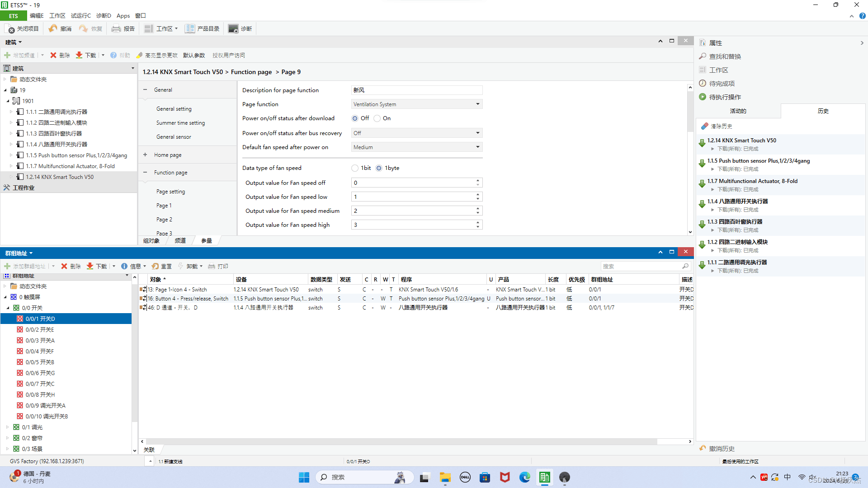Switch to the 活动的 (Active) tab
Viewport: 868px width, 488px height.
pyautogui.click(x=738, y=111)
